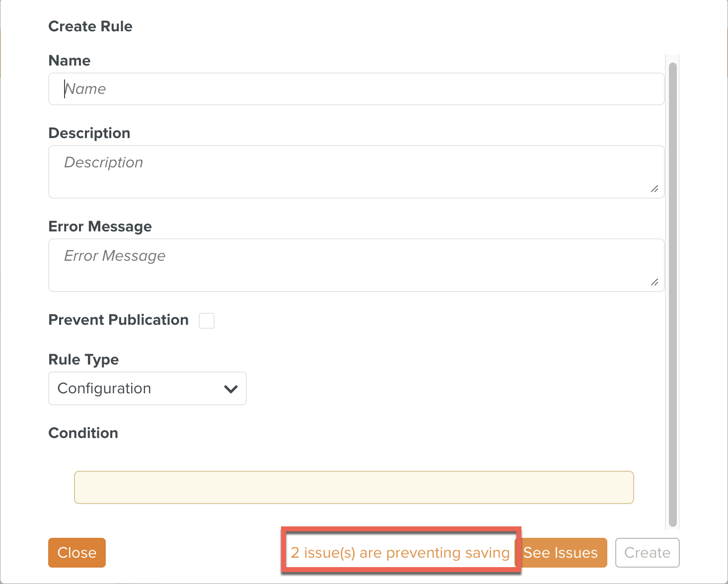Click the Prevent Publication label
The width and height of the screenshot is (728, 584).
(118, 320)
